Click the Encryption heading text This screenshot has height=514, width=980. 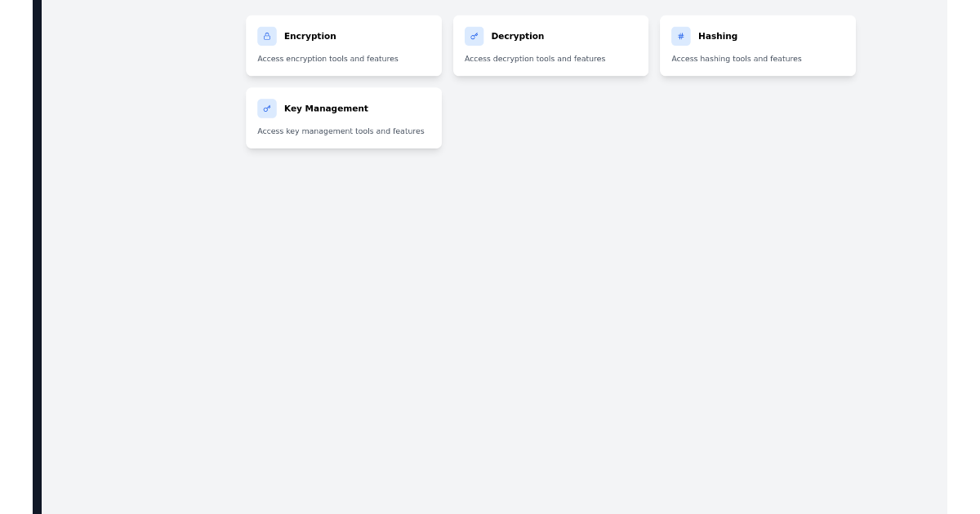[x=310, y=36]
